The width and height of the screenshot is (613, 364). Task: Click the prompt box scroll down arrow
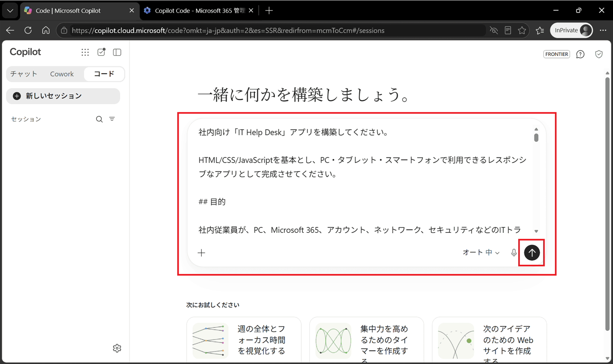(x=536, y=231)
